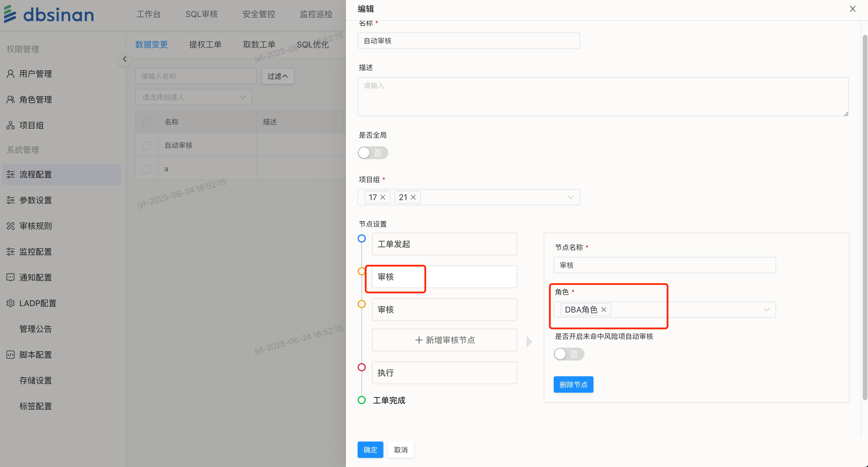
Task: Click the User Management person icon
Action: pyautogui.click(x=11, y=74)
